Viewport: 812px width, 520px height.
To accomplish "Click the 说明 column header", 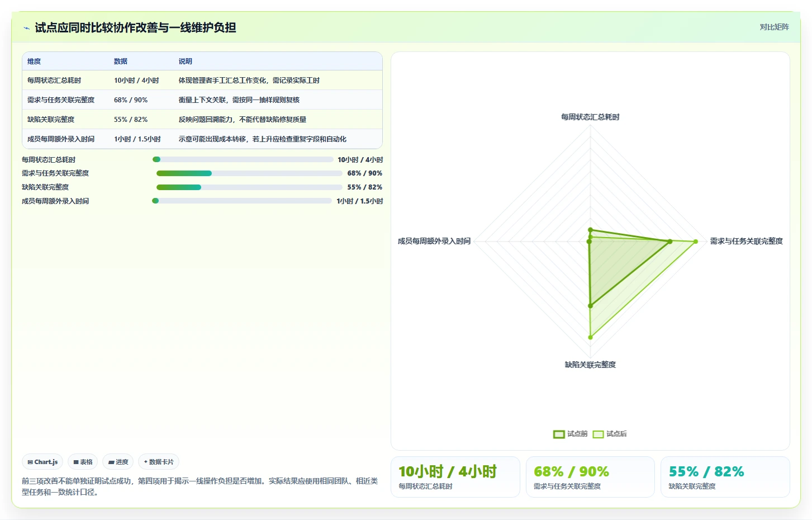I will tap(185, 62).
